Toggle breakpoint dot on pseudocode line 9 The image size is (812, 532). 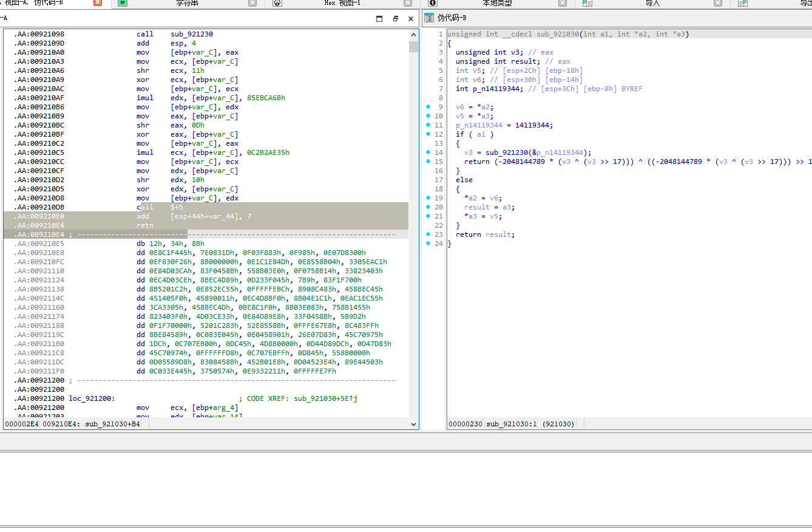pyautogui.click(x=428, y=107)
